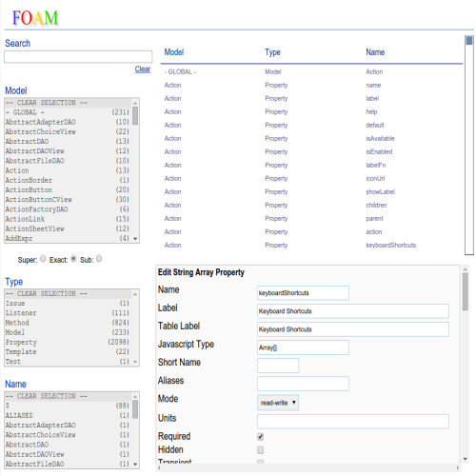Screen dimensions: 476x476
Task: Sort table by Type column header
Action: (x=272, y=52)
